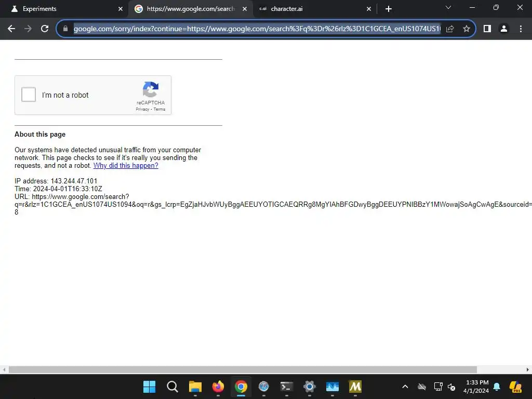Screen dimensions: 532x399
Task: Open Windows taskbar search
Action: (172, 387)
